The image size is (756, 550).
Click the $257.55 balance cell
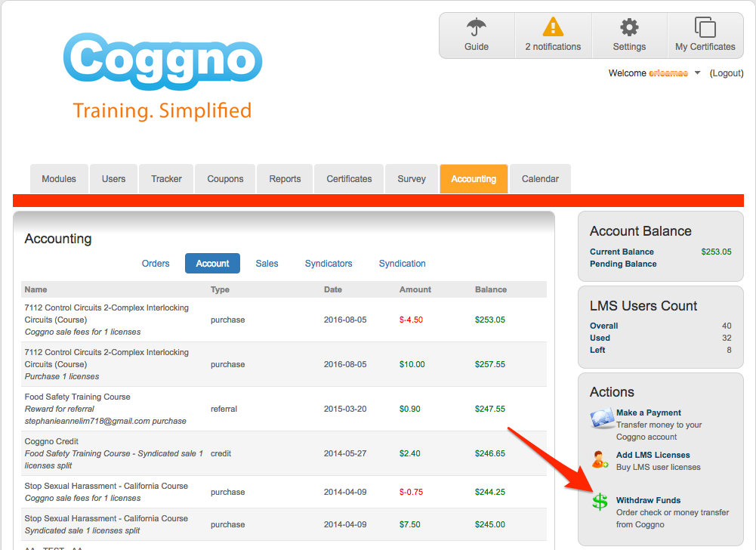490,364
